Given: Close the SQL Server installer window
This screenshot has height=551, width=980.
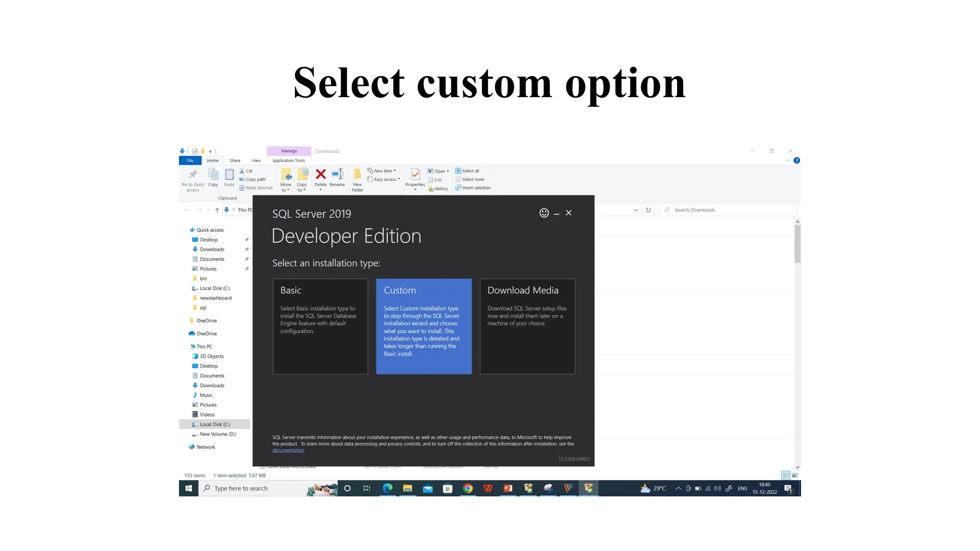Looking at the screenshot, I should [x=568, y=213].
